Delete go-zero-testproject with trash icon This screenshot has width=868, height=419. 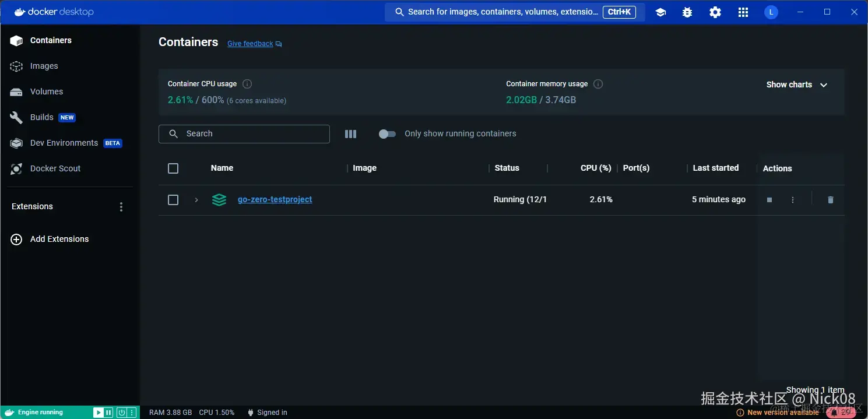[x=831, y=200]
